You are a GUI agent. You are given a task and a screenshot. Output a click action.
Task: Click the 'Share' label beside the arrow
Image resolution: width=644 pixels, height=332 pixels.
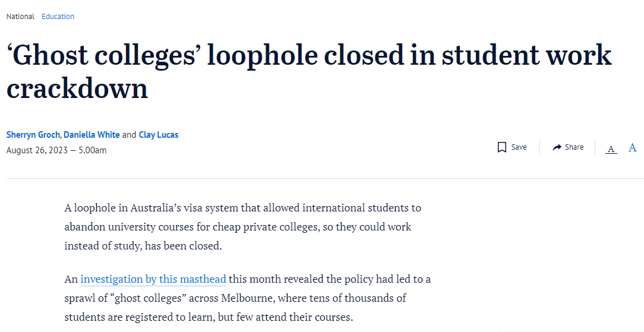[574, 147]
